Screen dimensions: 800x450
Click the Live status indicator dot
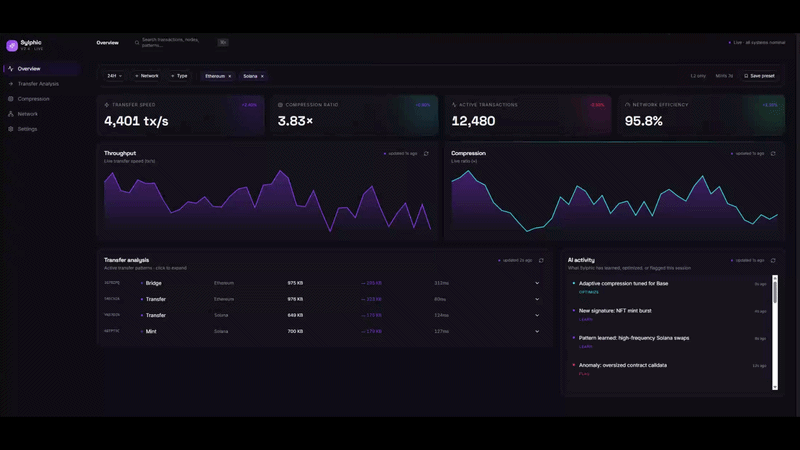pyautogui.click(x=730, y=43)
